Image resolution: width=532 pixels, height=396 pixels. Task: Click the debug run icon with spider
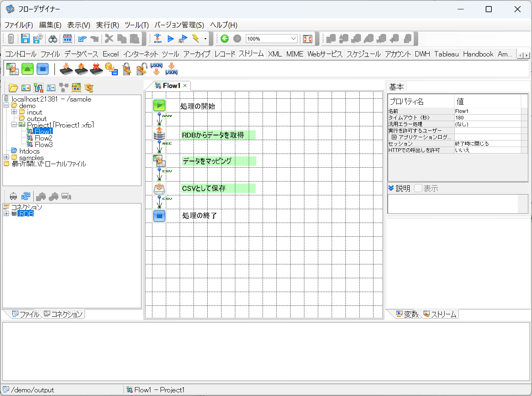point(183,39)
